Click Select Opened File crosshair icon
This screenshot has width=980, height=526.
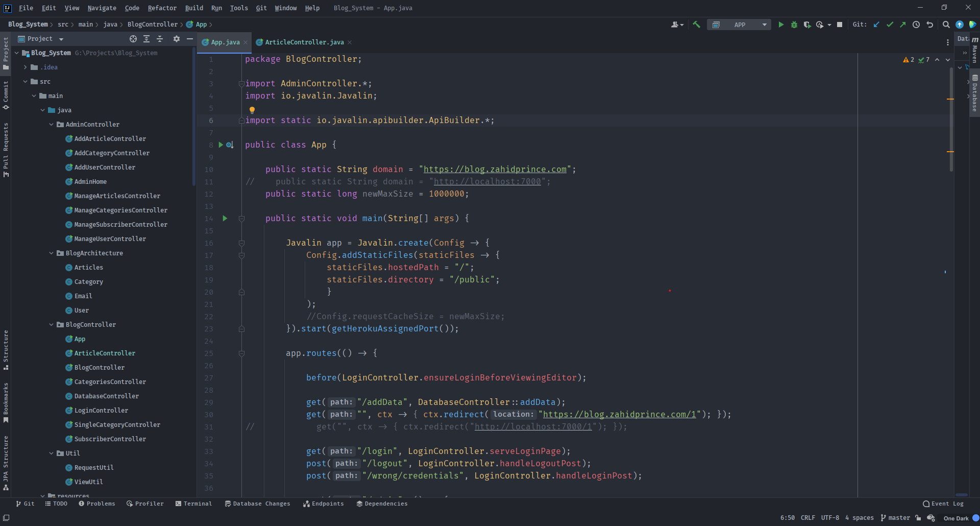(133, 39)
